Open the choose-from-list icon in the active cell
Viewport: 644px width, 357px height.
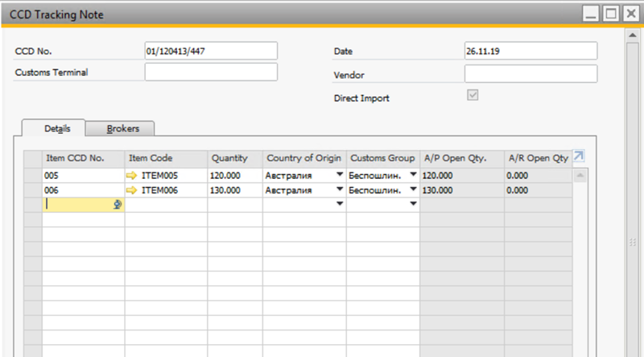tap(118, 205)
